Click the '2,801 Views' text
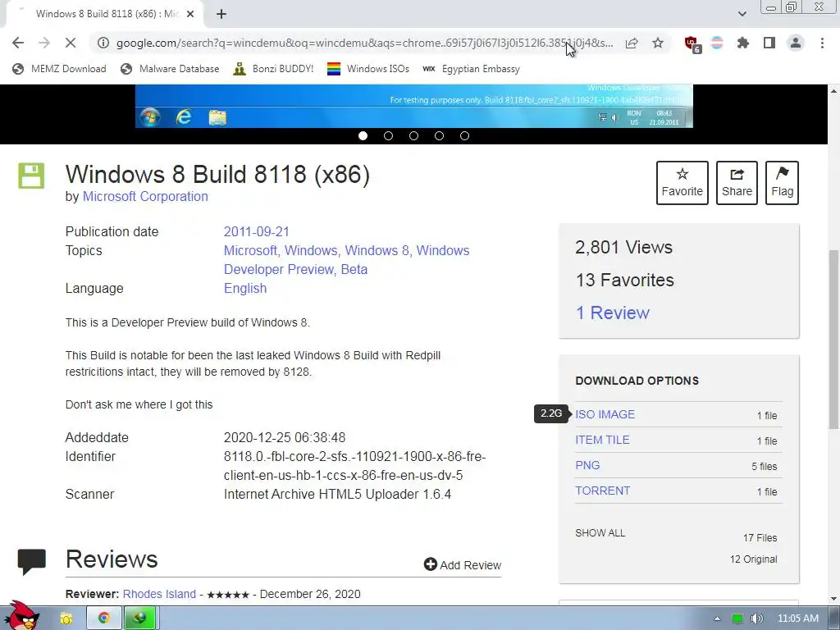This screenshot has height=630, width=840. pos(623,247)
